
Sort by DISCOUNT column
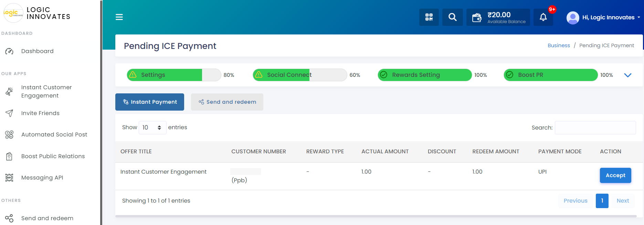tap(442, 152)
